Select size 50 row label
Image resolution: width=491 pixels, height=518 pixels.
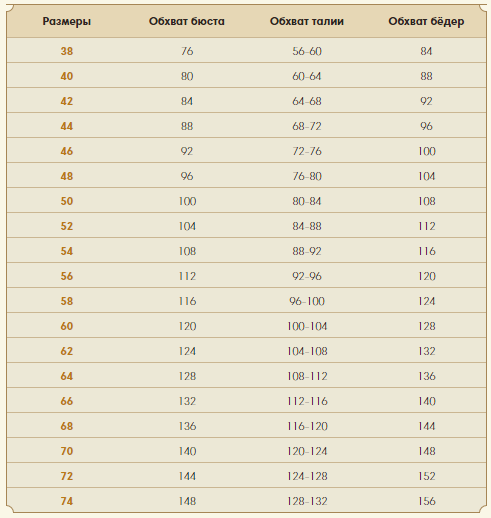click(x=67, y=201)
